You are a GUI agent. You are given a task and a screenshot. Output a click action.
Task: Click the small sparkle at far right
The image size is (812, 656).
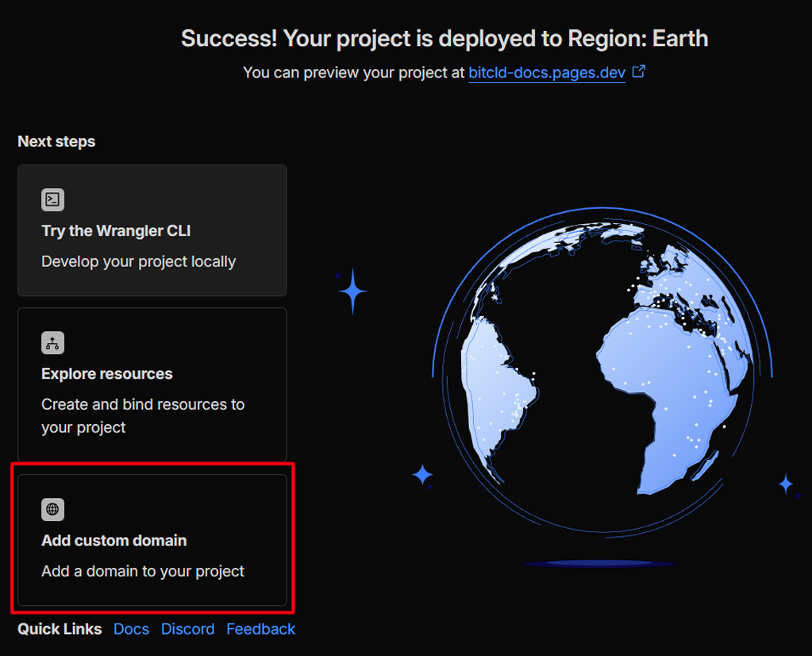[x=786, y=484]
